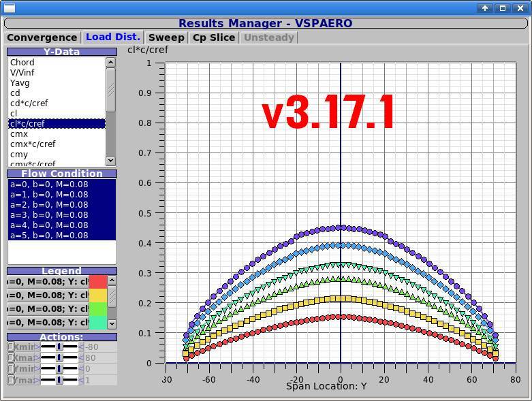Click right range arrow of Xmin slider
Screen dimensions: 532x401
pos(81,347)
